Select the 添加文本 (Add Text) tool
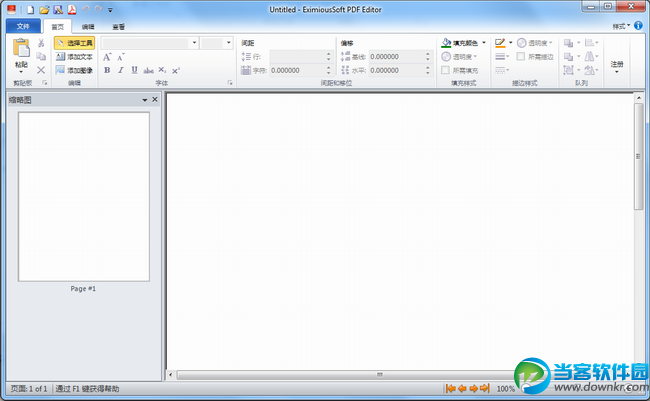This screenshot has height=401, width=650. tap(74, 57)
